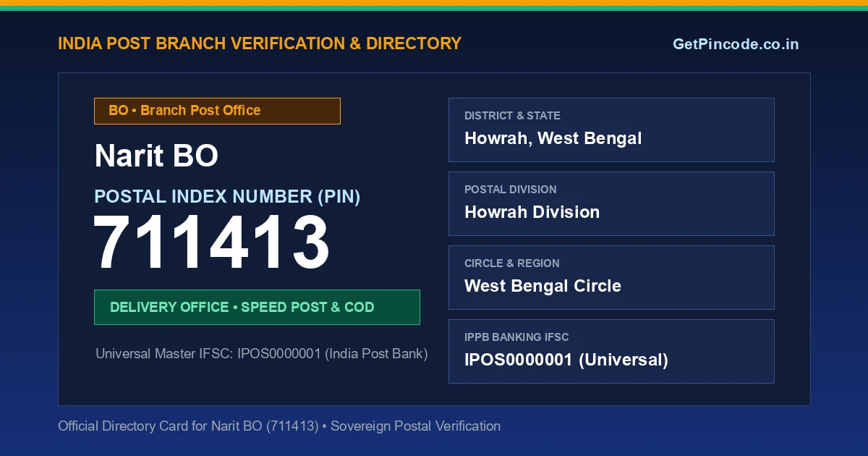Click the Official Directory Card footer text
Image resolution: width=868 pixels, height=456 pixels.
click(279, 426)
